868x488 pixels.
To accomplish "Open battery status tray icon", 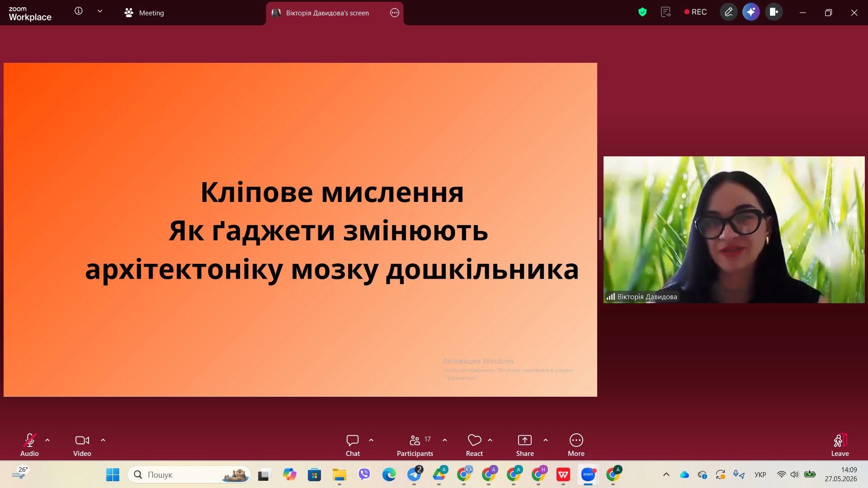I will (x=810, y=475).
